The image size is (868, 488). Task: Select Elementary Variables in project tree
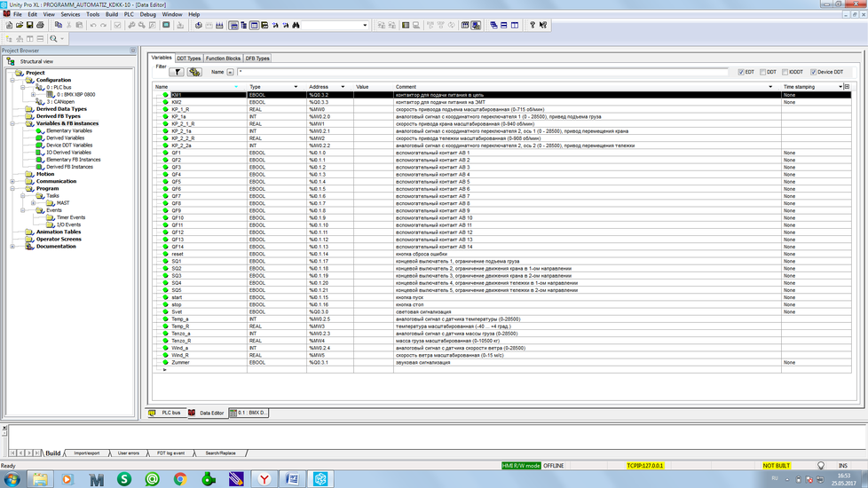pyautogui.click(x=69, y=130)
